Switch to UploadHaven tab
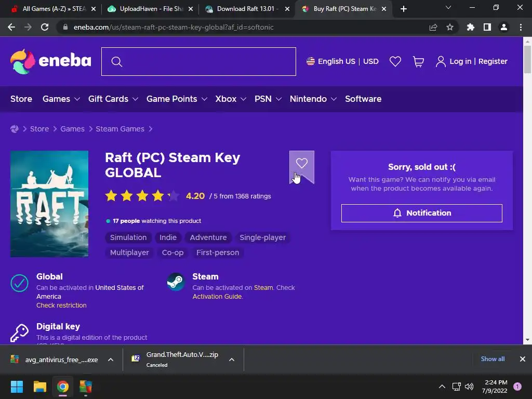The image size is (532, 399). tap(150, 9)
